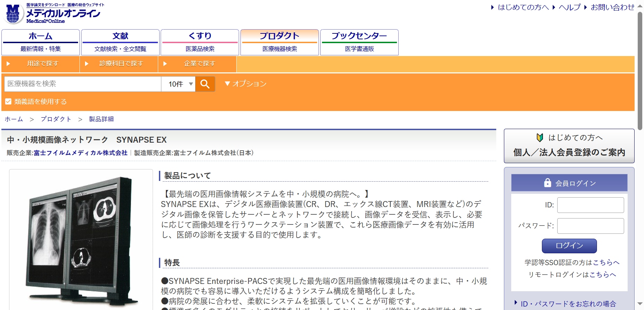Click the lock icon in member login header
This screenshot has height=310, width=644.
pos(547,183)
